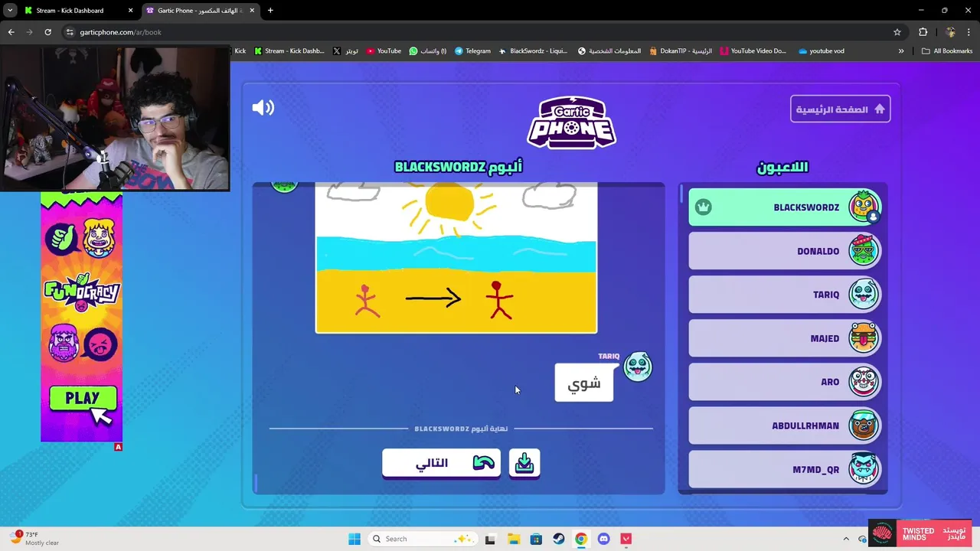Viewport: 980px width, 551px height.
Task: Open the red app icon on the taskbar
Action: tap(626, 539)
